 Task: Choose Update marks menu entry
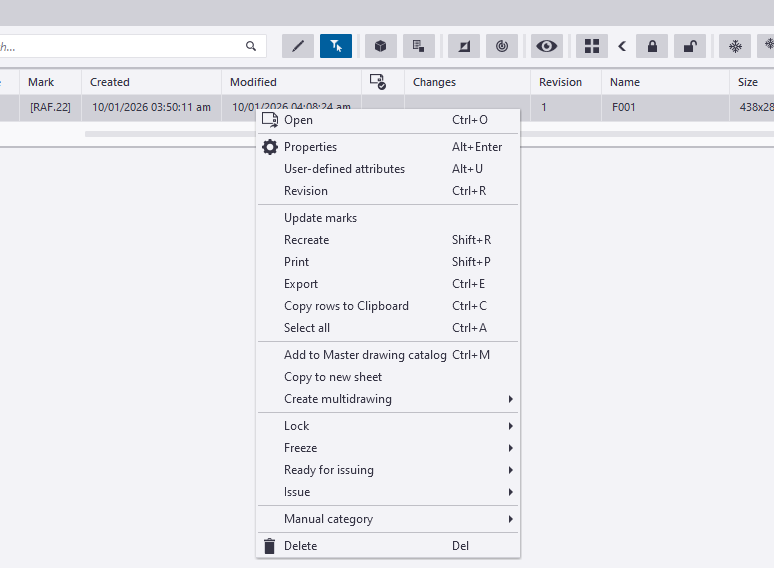[x=388, y=218]
